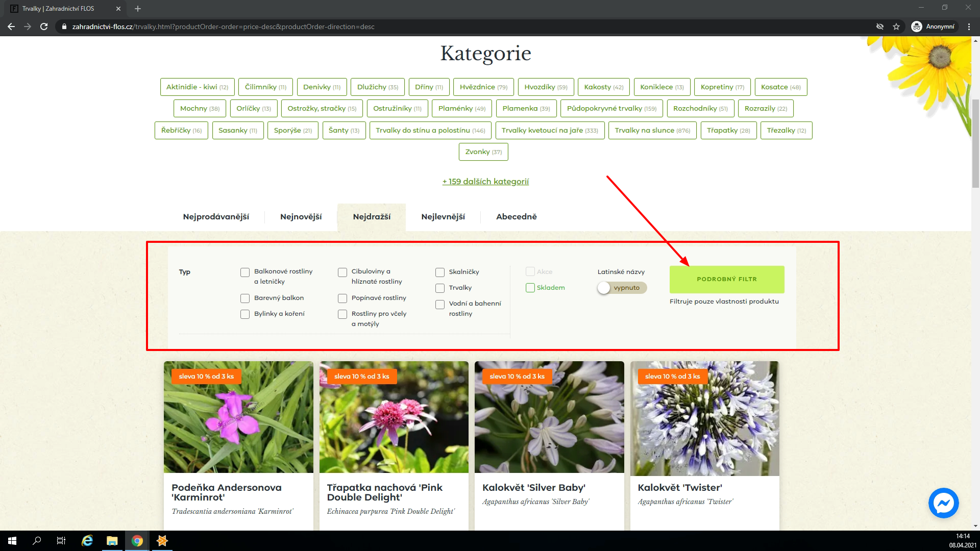The height and width of the screenshot is (551, 980).
Task: Open Trvalky na slunce category
Action: pos(652,130)
